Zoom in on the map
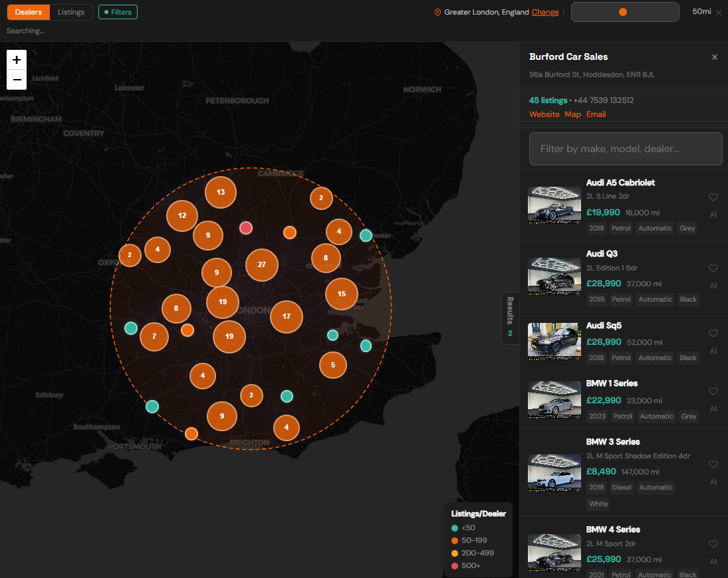 coord(17,60)
